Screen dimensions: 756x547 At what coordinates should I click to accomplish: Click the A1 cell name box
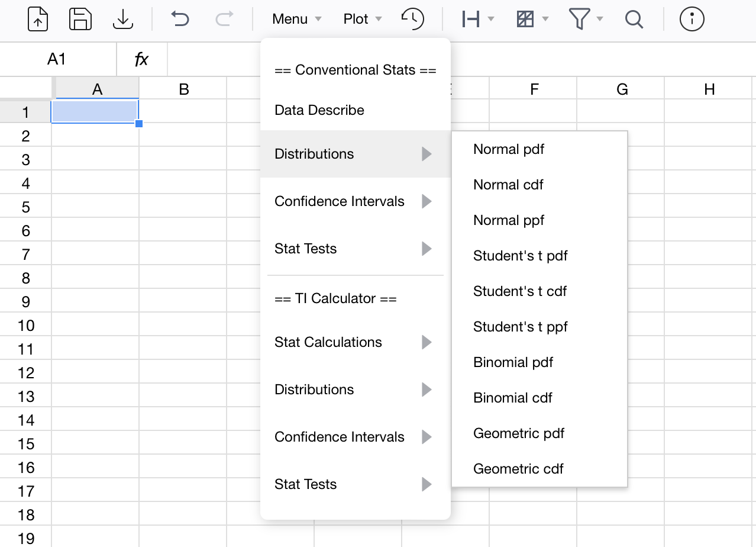(57, 59)
